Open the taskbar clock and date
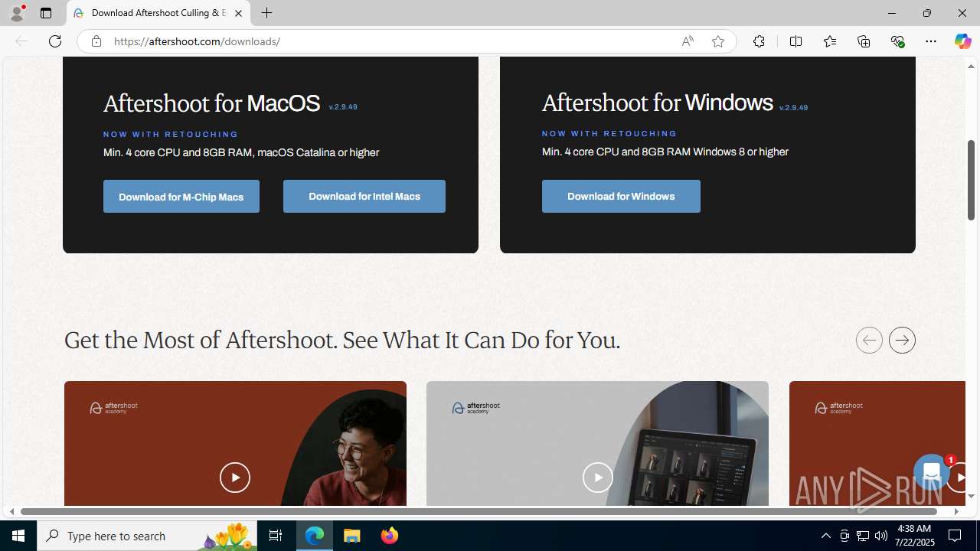Screen dimensions: 980x551 pos(913,536)
